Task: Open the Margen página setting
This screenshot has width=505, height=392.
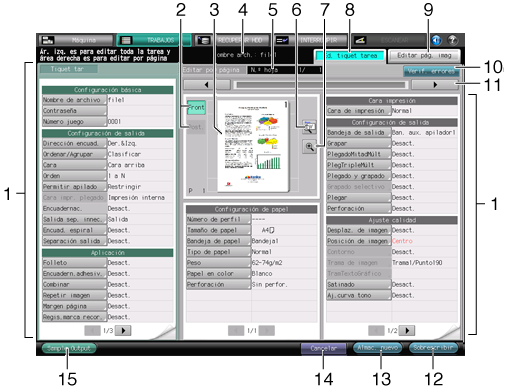Action: click(x=74, y=306)
